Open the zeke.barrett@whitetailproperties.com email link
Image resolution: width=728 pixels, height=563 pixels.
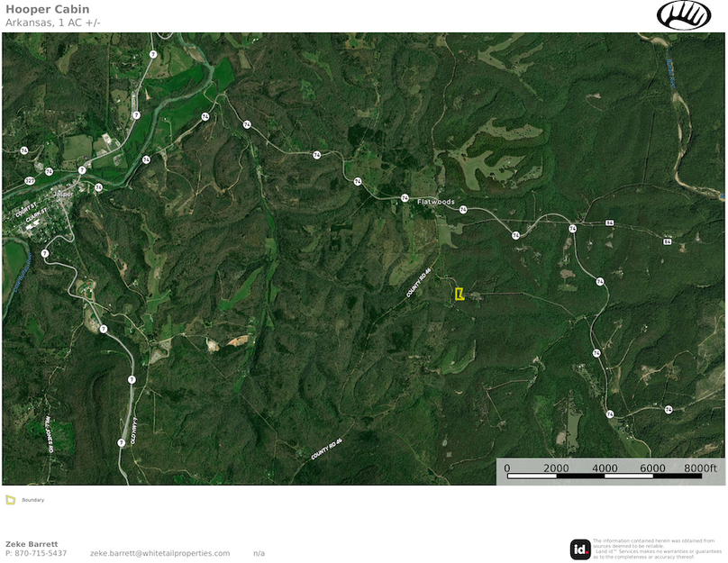(x=159, y=553)
